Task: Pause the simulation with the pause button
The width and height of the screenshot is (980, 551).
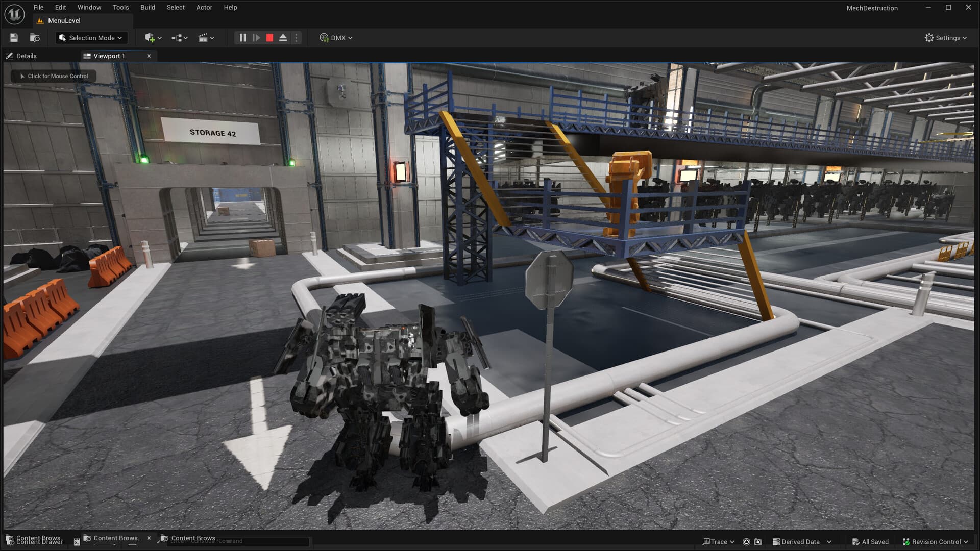Action: [x=242, y=37]
